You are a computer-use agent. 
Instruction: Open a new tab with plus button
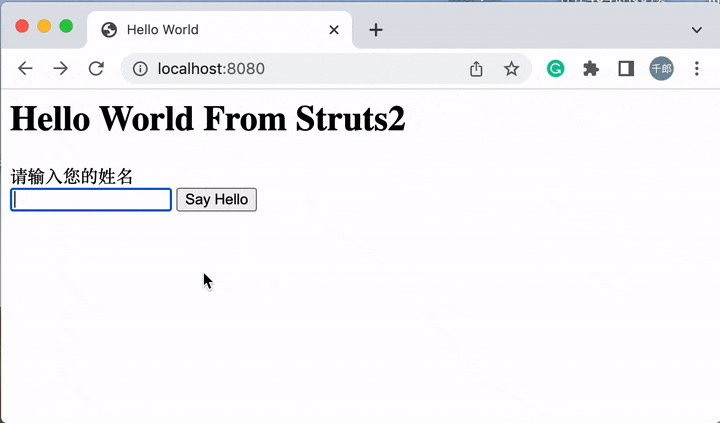click(376, 30)
